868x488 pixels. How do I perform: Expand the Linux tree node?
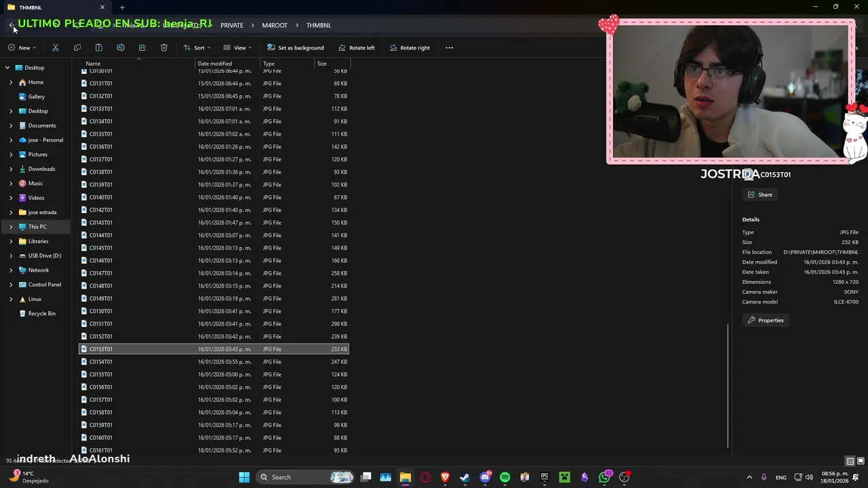[11, 299]
